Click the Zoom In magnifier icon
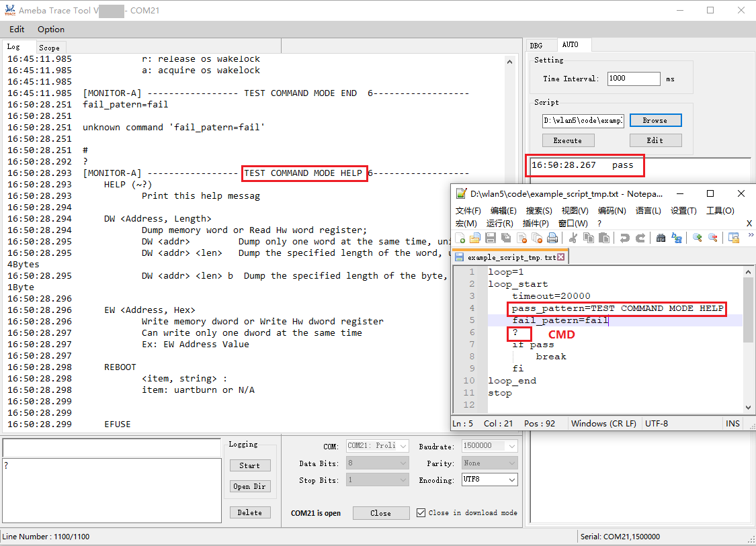 coord(698,238)
